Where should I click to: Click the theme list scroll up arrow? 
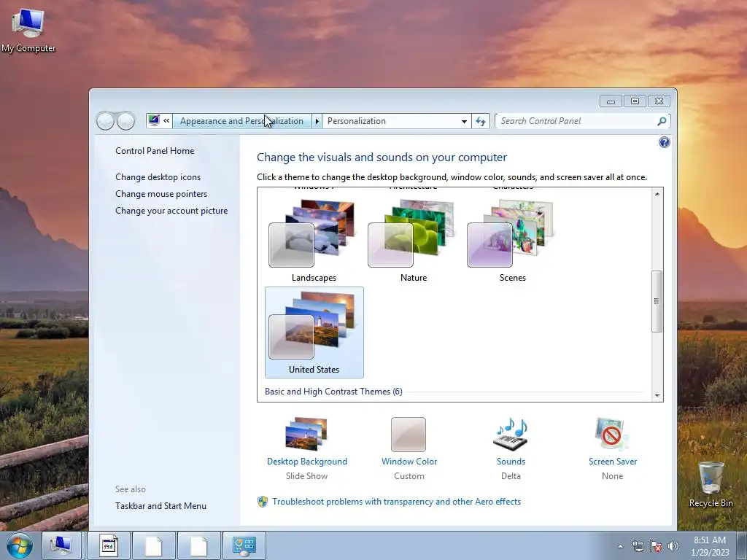657,194
